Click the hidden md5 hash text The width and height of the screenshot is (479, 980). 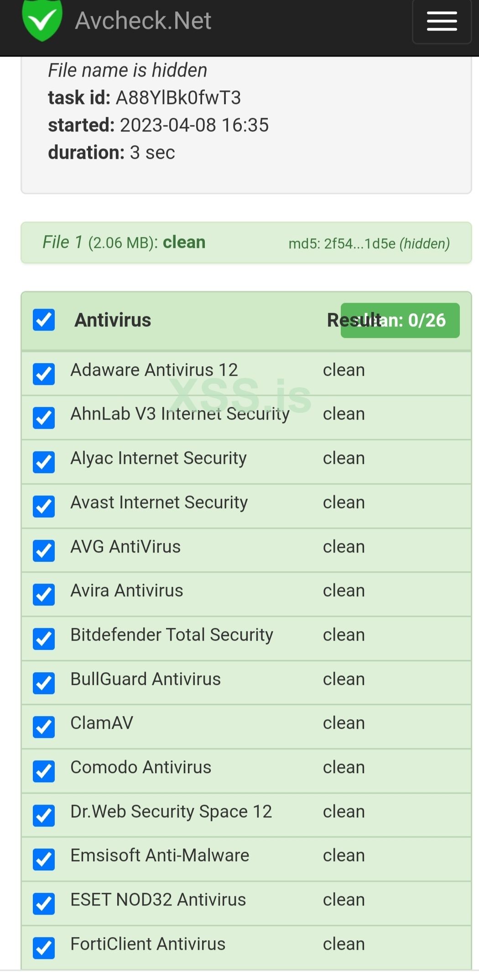(x=369, y=244)
